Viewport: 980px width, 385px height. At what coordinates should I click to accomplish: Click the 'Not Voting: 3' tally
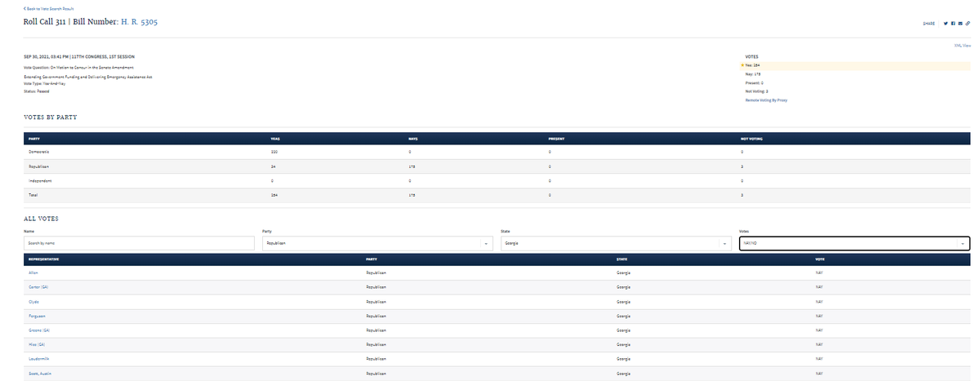tap(757, 91)
